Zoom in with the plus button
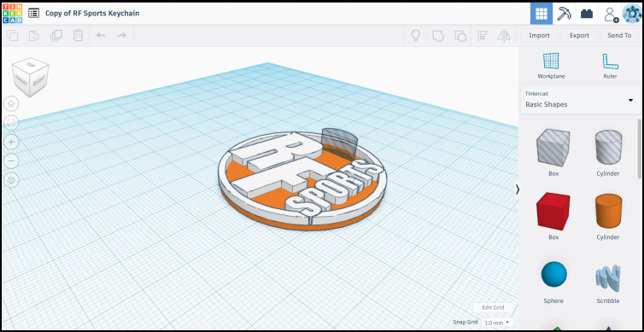 (11, 142)
